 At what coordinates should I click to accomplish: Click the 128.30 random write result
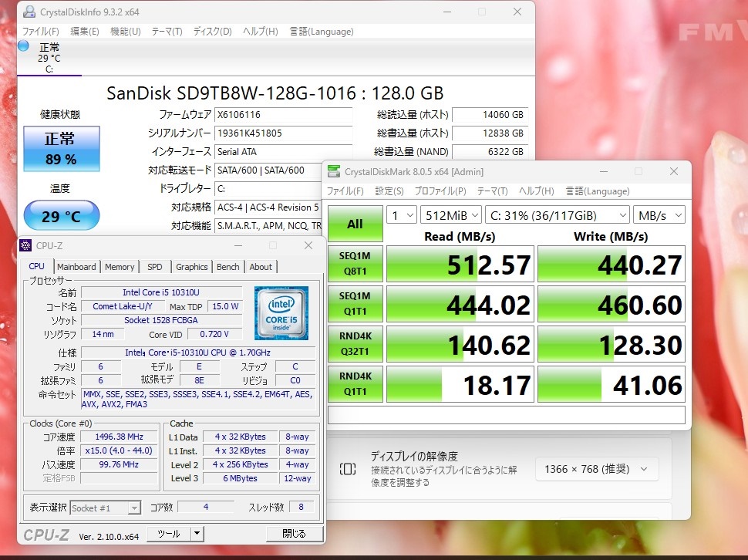(611, 344)
